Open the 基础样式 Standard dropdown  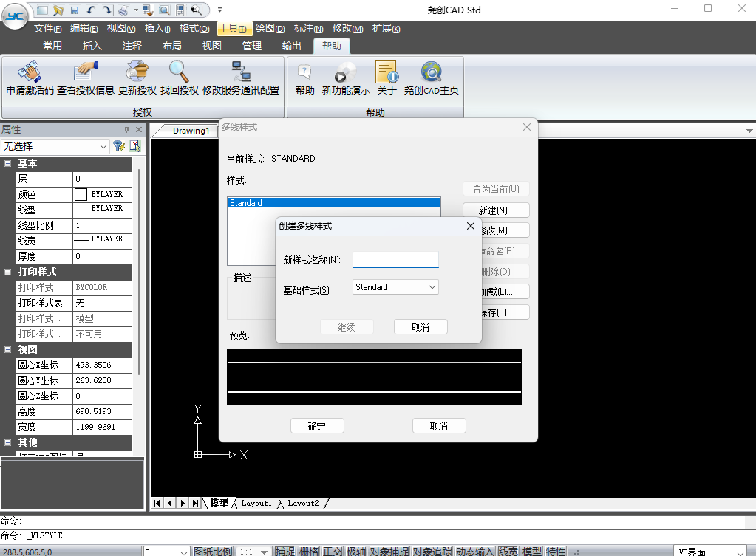click(x=395, y=287)
